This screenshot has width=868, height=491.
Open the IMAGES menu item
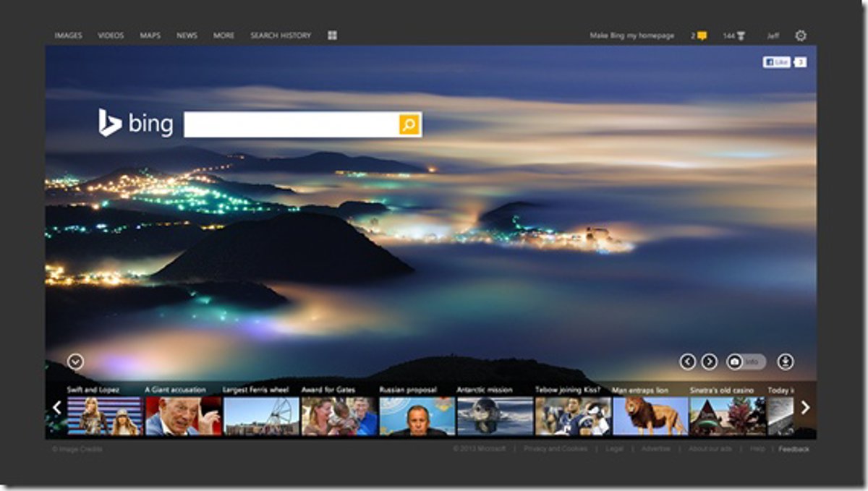[68, 35]
